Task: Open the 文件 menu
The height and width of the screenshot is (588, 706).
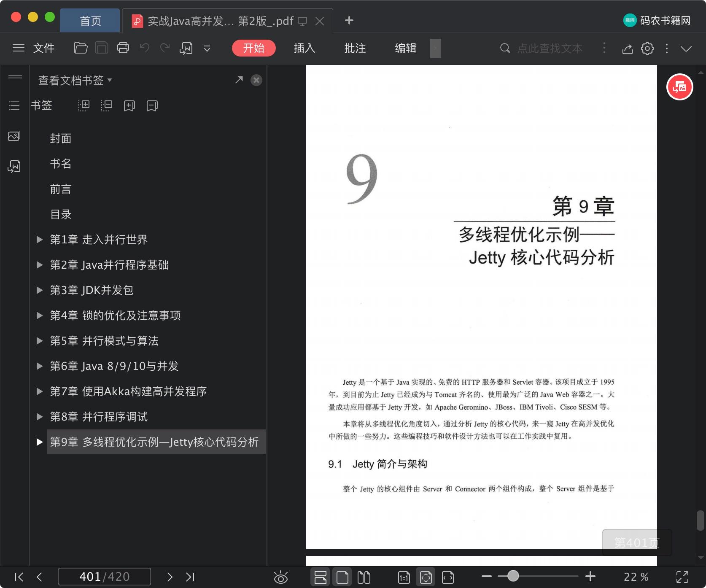Action: [44, 48]
